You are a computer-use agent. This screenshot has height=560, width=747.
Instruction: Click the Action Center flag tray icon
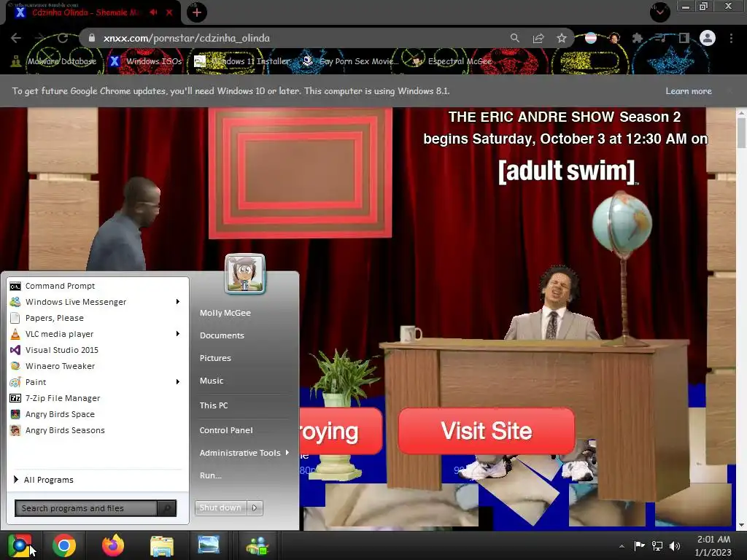639,545
